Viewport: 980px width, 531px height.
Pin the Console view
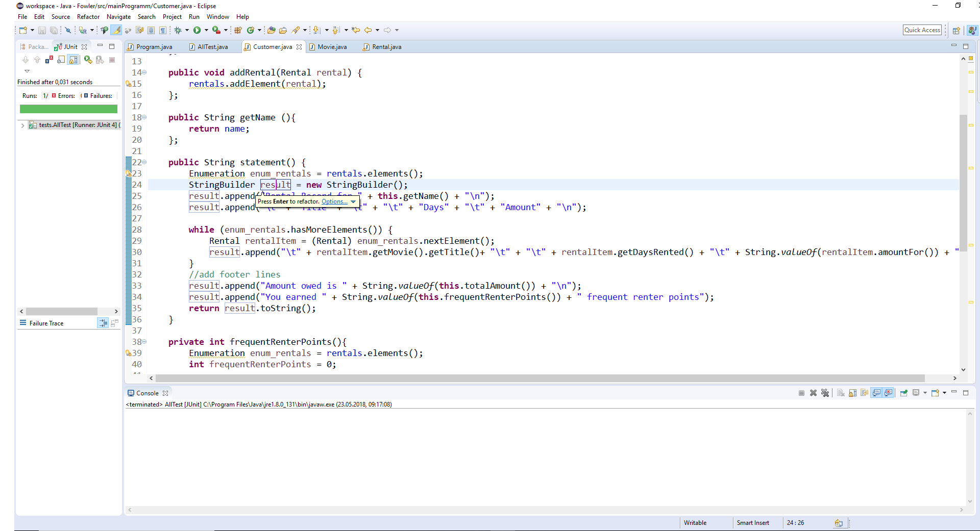tap(903, 393)
